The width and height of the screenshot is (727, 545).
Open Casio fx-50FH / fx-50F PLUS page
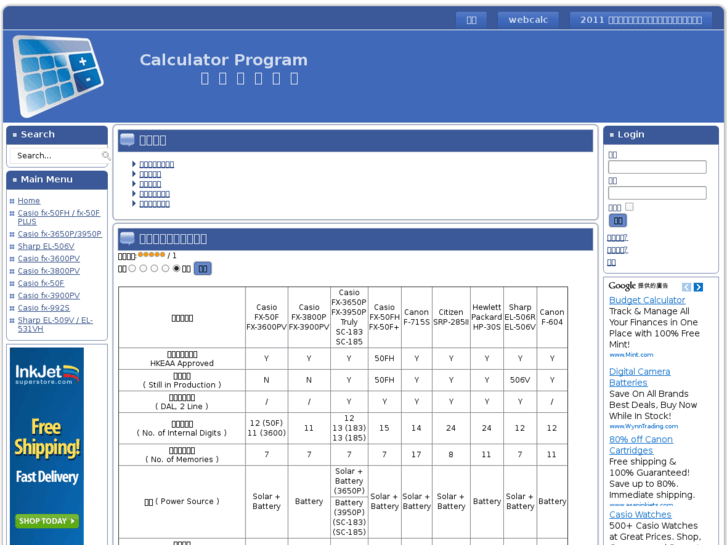tap(58, 217)
